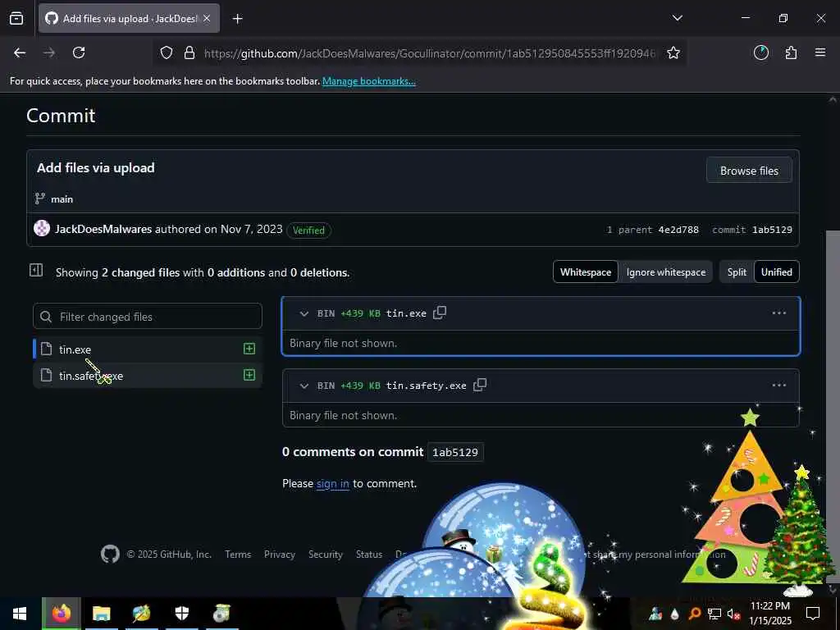Collapse the tin.exe diff section
Image resolution: width=840 pixels, height=630 pixels.
click(x=304, y=313)
